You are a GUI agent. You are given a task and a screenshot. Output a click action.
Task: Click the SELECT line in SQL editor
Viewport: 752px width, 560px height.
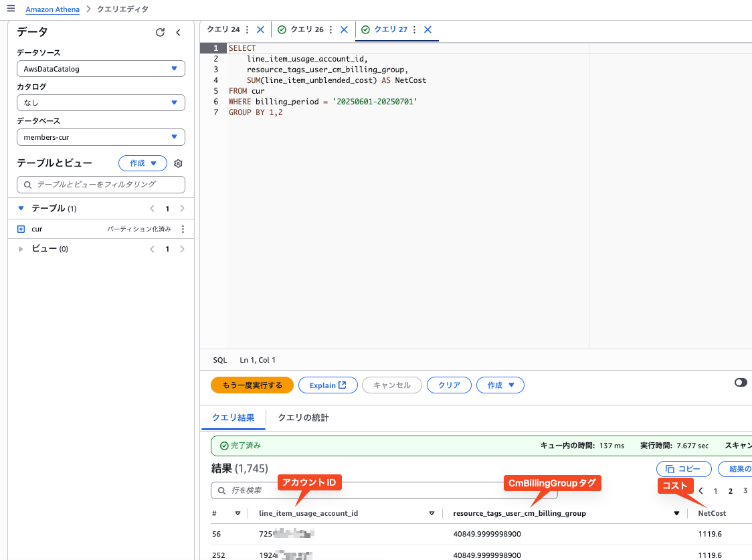coord(242,48)
